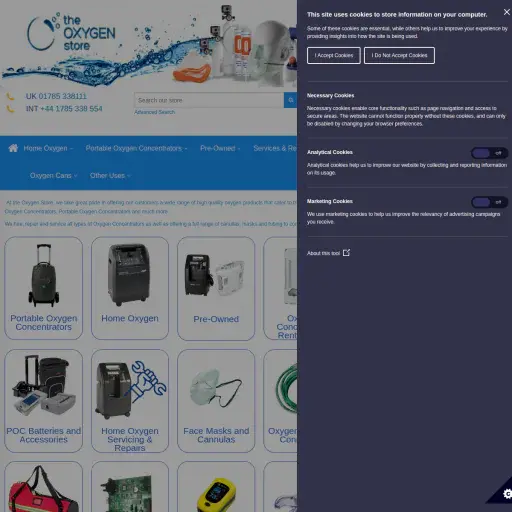The image size is (512, 512).
Task: Click the I Do Not Accept Cookies button
Action: coord(399,55)
